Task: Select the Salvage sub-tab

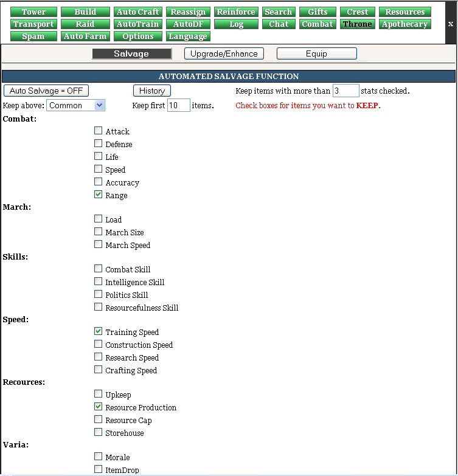Action: click(x=131, y=53)
